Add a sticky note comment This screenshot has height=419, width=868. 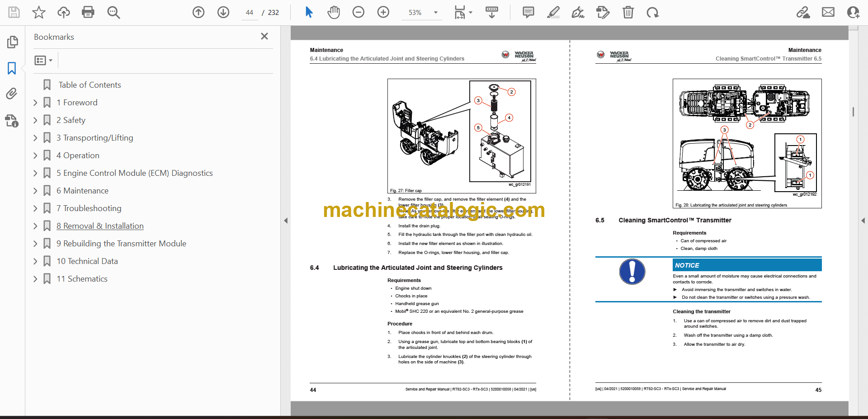(528, 12)
